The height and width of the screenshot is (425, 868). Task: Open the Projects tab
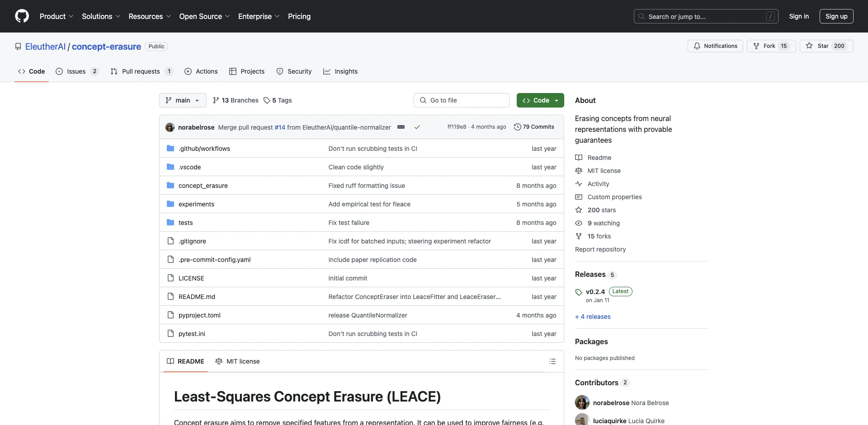coord(247,71)
